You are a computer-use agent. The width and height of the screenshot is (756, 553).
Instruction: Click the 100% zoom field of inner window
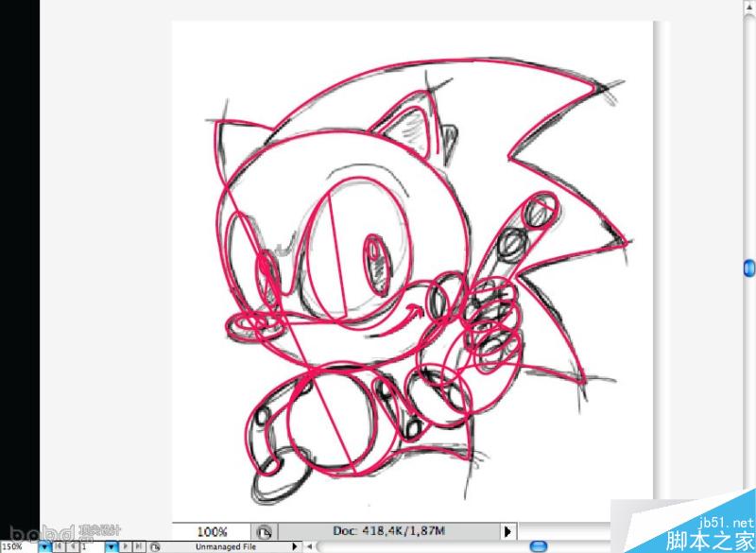211,532
